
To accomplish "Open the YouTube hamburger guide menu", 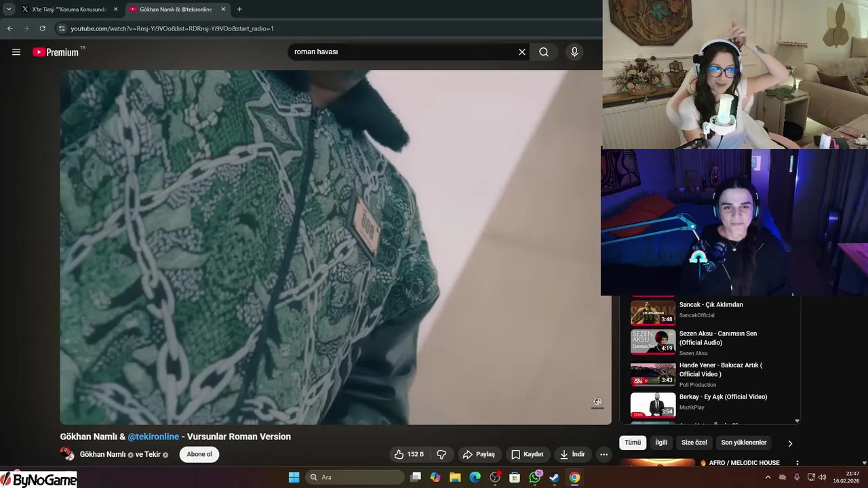I will click(16, 52).
